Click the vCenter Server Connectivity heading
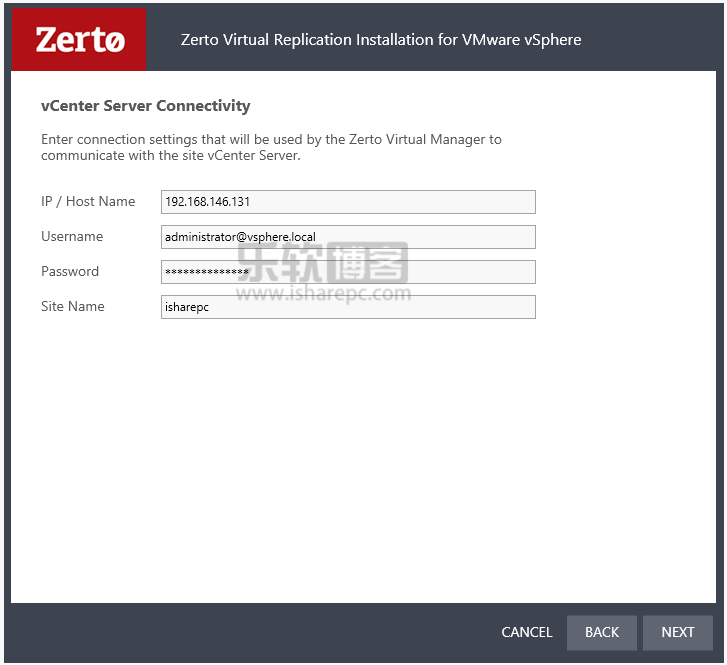Screen dimensions: 727x665 pyautogui.click(x=146, y=106)
